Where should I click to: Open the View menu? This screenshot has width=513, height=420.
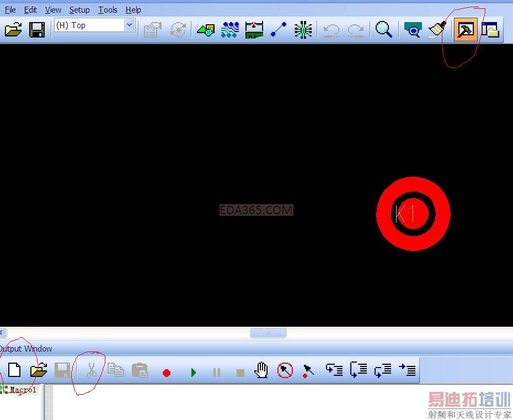pyautogui.click(x=53, y=10)
